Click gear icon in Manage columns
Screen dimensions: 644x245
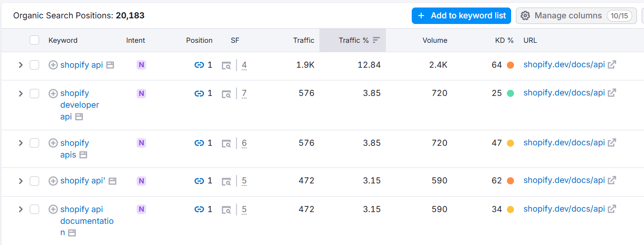[x=525, y=16]
